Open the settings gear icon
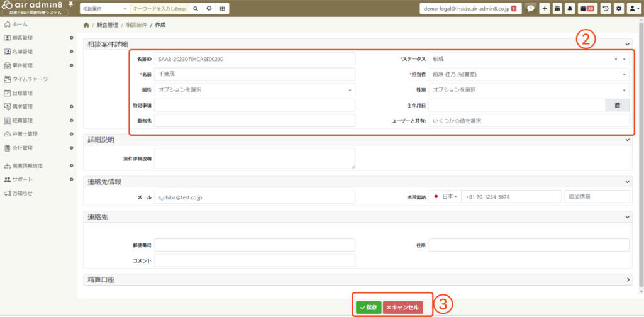 619,9
